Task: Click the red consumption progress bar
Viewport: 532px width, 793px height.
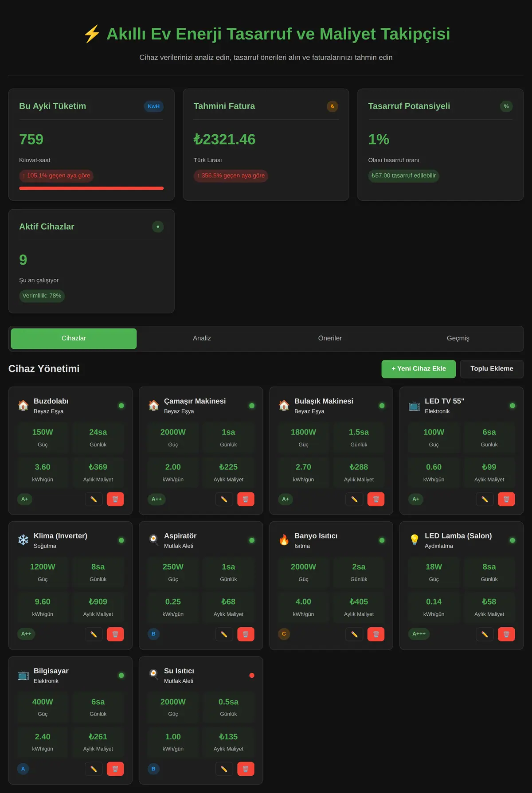Action: 91,188
